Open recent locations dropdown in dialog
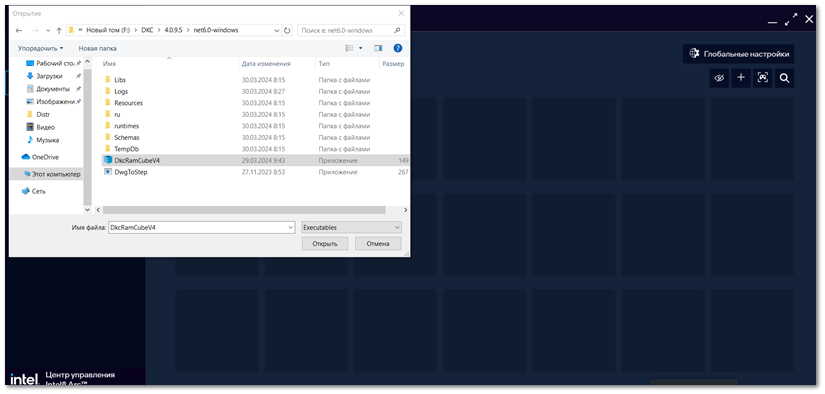Viewport: 825px width, 394px height. point(48,31)
